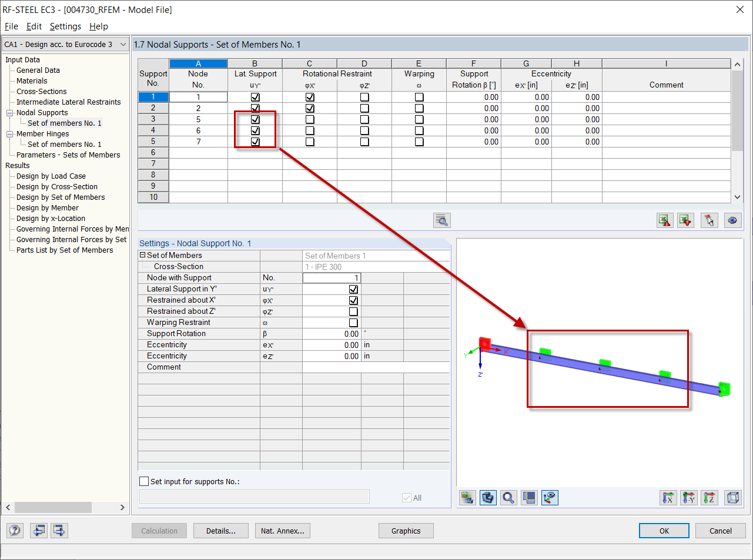
Task: Open the table filter magnifier below the grid
Action: click(441, 220)
